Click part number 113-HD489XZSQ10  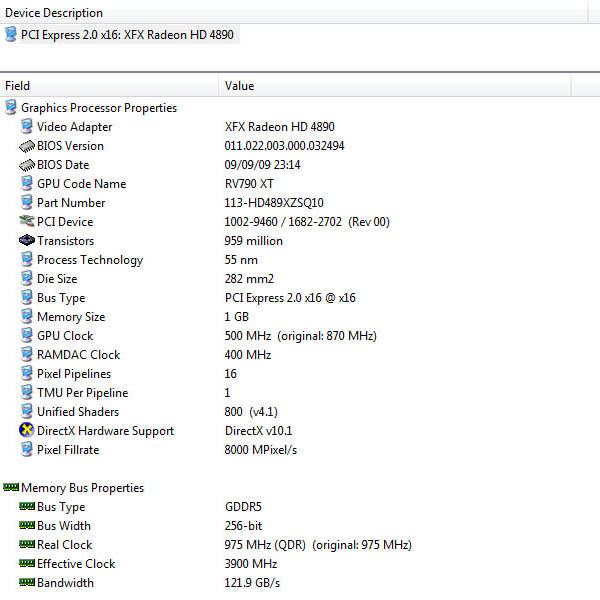pyautogui.click(x=274, y=203)
